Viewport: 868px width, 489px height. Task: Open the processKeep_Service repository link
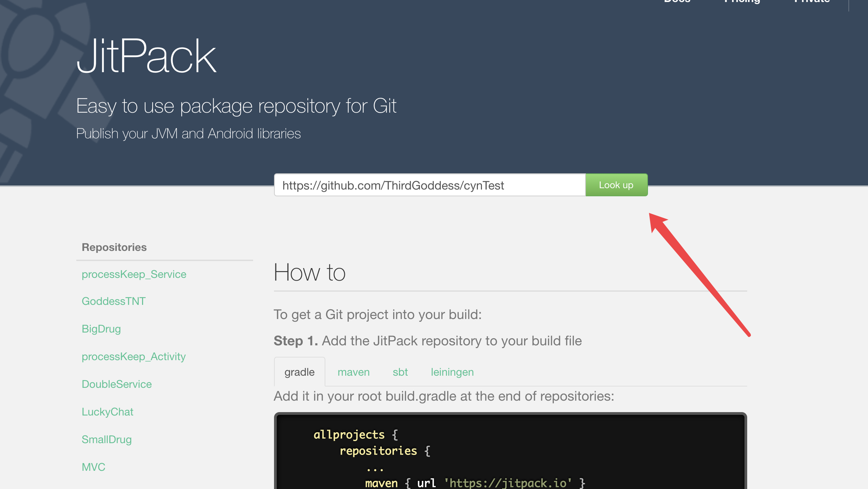click(134, 274)
